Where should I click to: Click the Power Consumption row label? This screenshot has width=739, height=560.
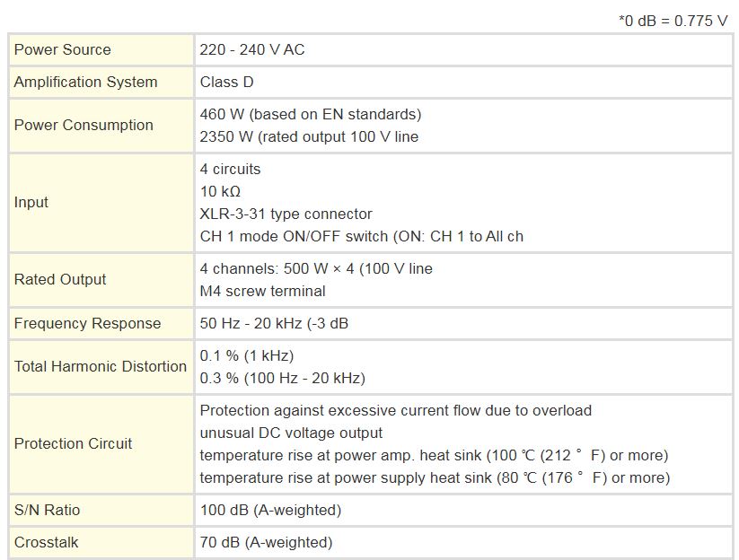(x=84, y=125)
